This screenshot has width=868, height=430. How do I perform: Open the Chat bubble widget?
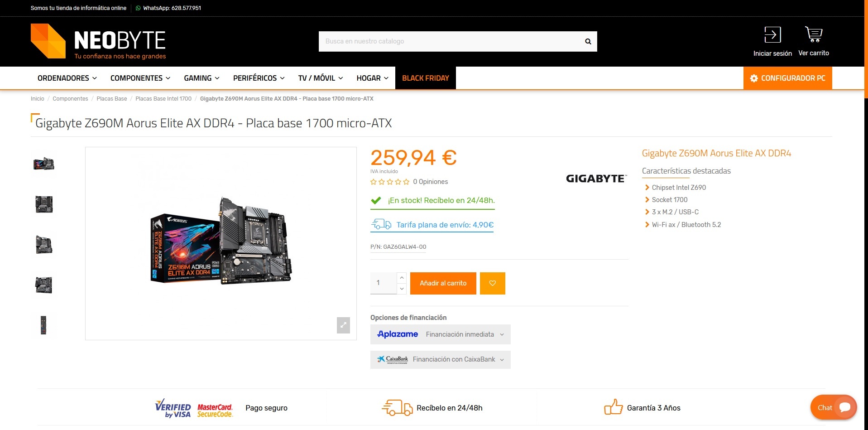(834, 407)
